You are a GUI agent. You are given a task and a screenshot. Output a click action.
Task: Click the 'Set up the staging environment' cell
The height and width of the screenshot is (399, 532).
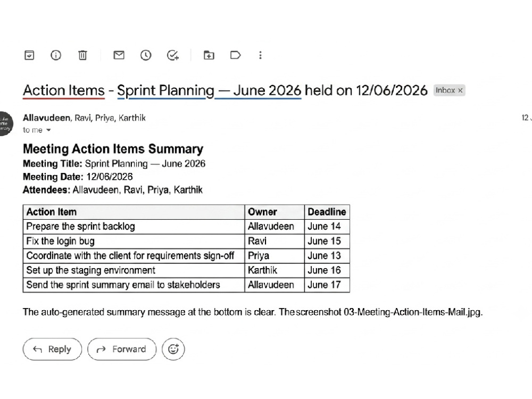click(x=134, y=270)
